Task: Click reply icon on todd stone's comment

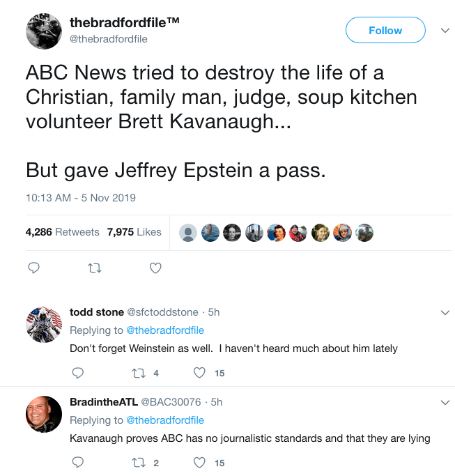Action: point(78,373)
